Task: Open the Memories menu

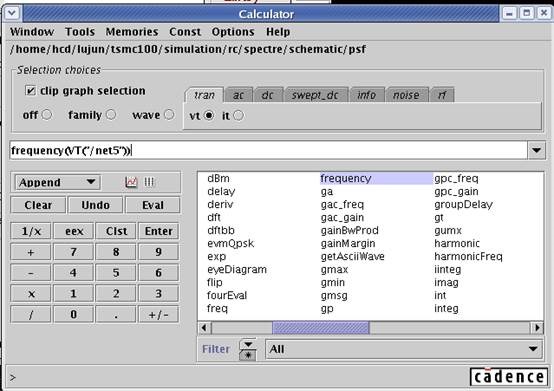Action: click(x=132, y=32)
